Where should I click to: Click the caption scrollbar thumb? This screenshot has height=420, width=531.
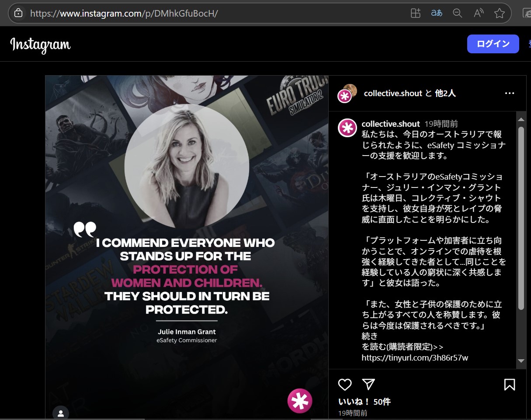[521, 219]
